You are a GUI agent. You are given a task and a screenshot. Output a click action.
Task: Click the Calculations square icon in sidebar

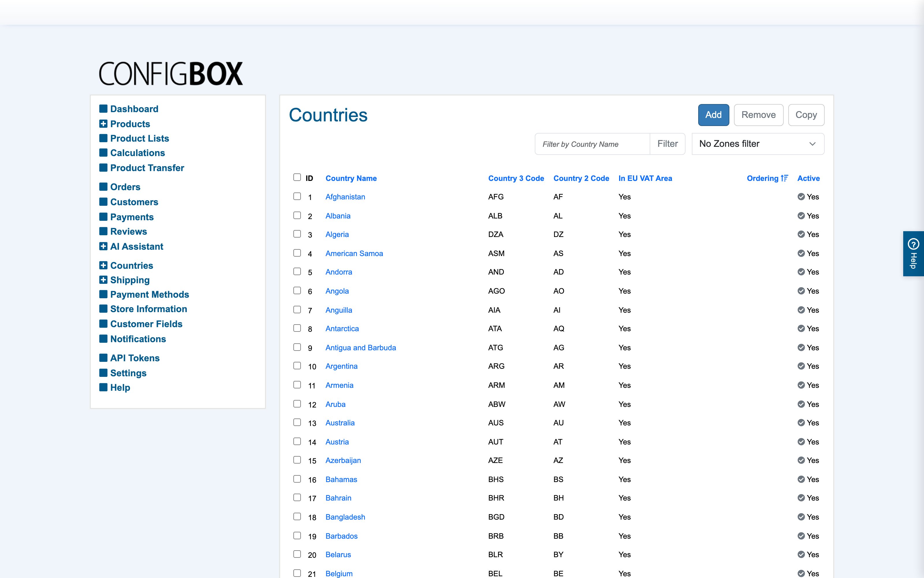[x=103, y=153]
